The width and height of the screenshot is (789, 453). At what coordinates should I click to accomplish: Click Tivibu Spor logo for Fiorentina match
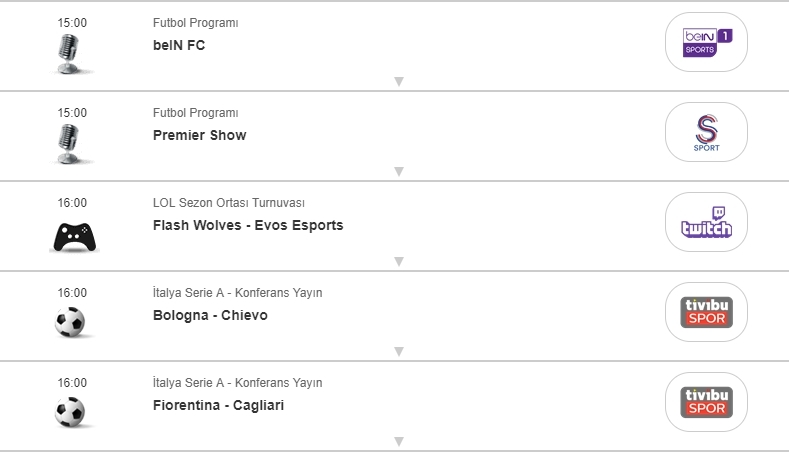706,402
